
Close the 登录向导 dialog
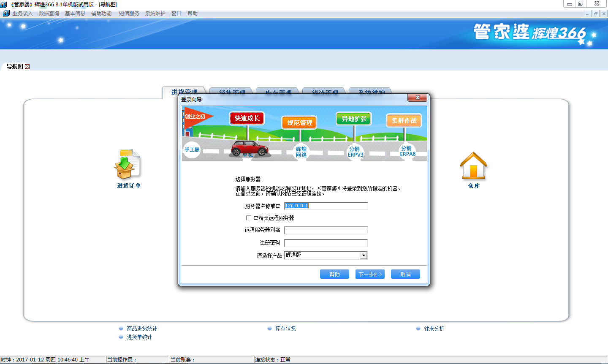417,98
